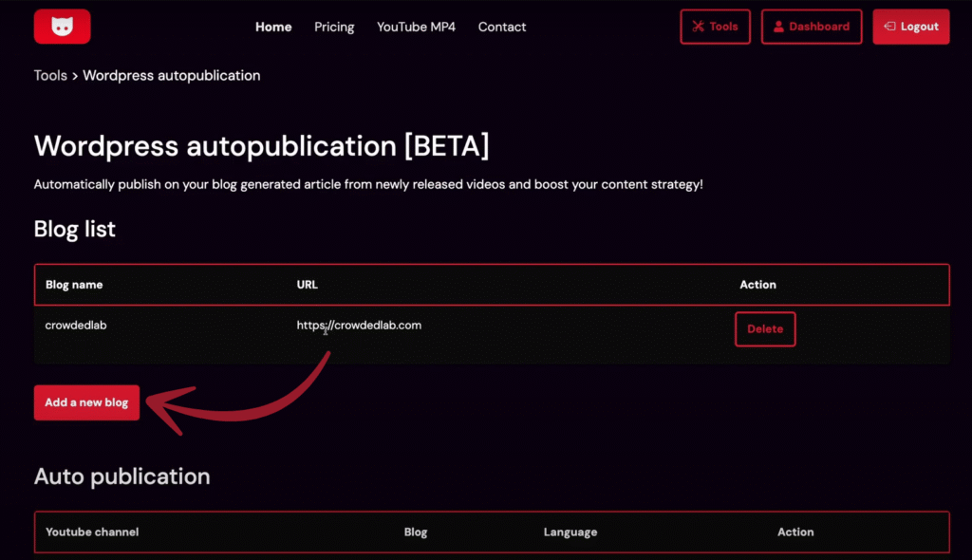Image resolution: width=972 pixels, height=560 pixels.
Task: Select the Home navigation item
Action: pos(273,27)
